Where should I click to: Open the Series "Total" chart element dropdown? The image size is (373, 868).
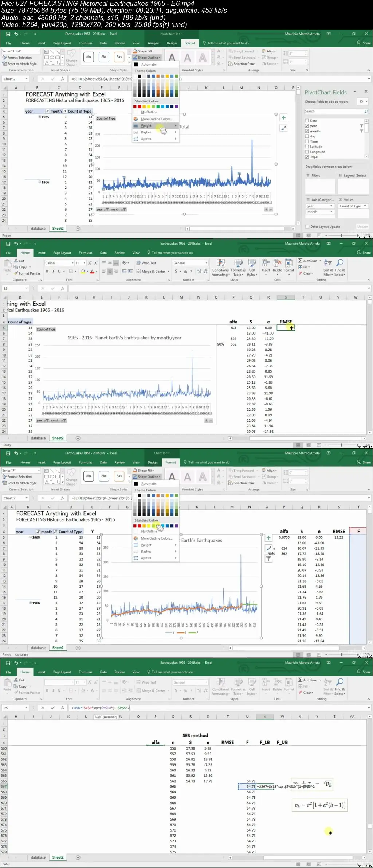point(38,51)
